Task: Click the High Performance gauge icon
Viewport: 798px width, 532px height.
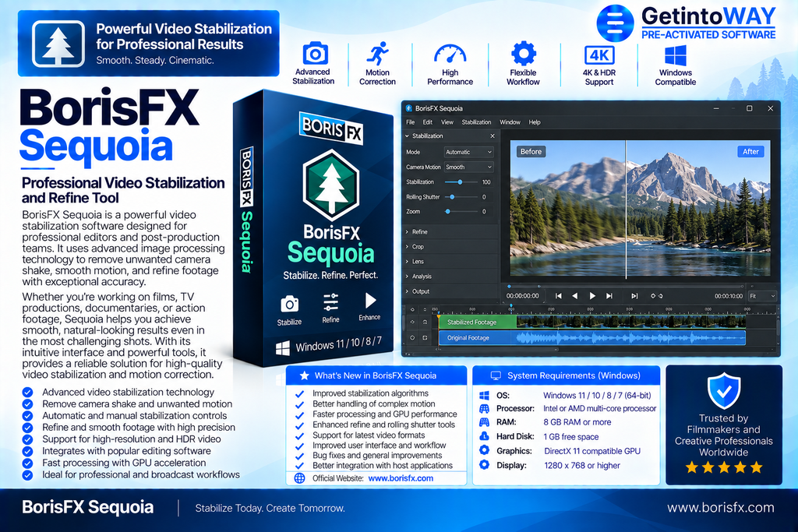Action: (x=450, y=55)
